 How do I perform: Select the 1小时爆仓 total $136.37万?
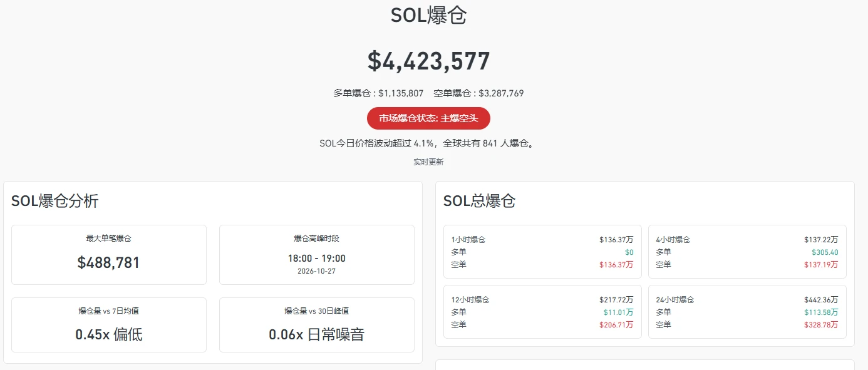(616, 240)
